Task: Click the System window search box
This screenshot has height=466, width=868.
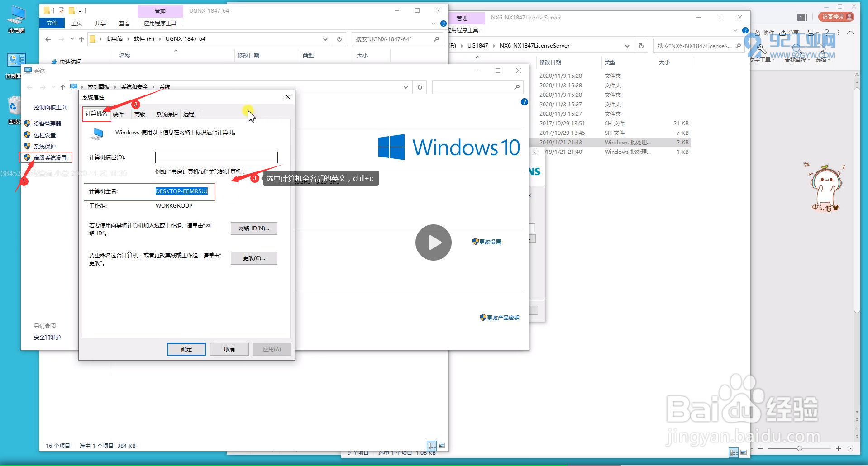Action: (477, 87)
